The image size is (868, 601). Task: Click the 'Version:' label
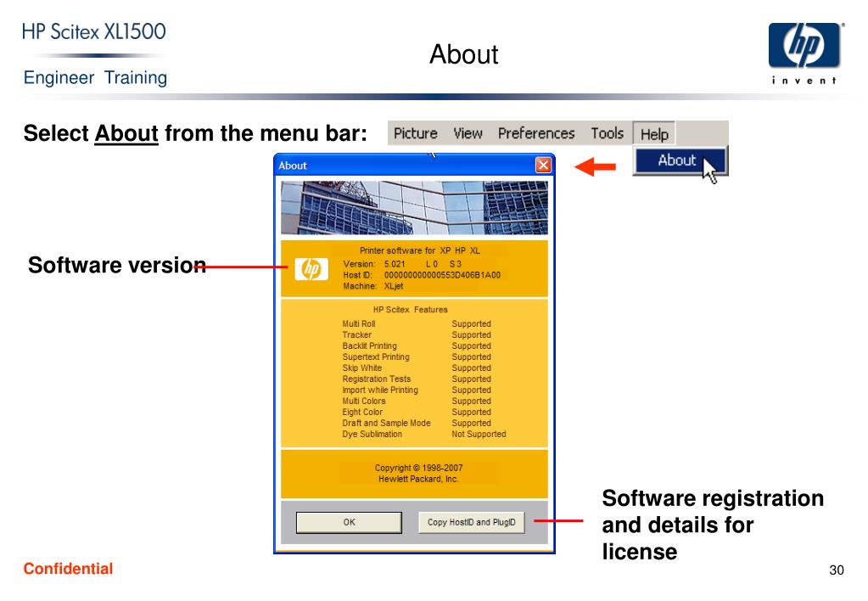coord(359,264)
